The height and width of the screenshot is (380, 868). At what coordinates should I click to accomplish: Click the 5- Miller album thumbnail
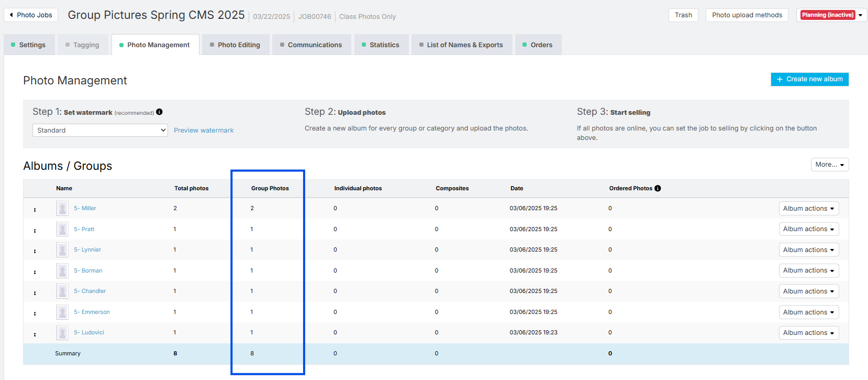pos(62,209)
